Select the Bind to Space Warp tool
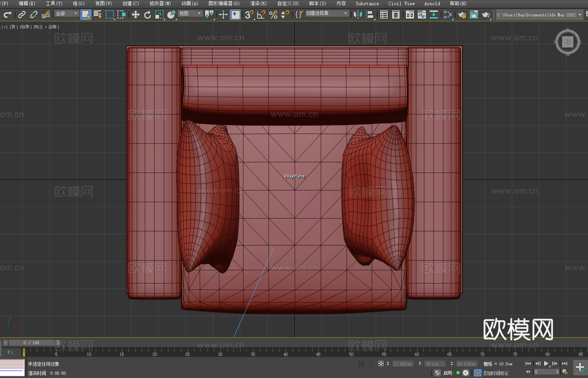 point(46,14)
